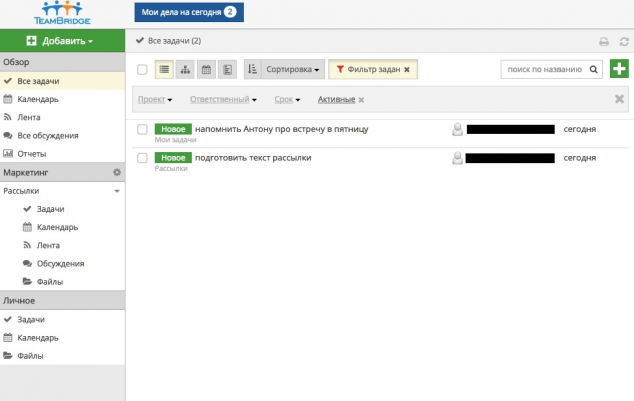
Task: Check the подготовить текст рассылки checkbox
Action: click(142, 158)
